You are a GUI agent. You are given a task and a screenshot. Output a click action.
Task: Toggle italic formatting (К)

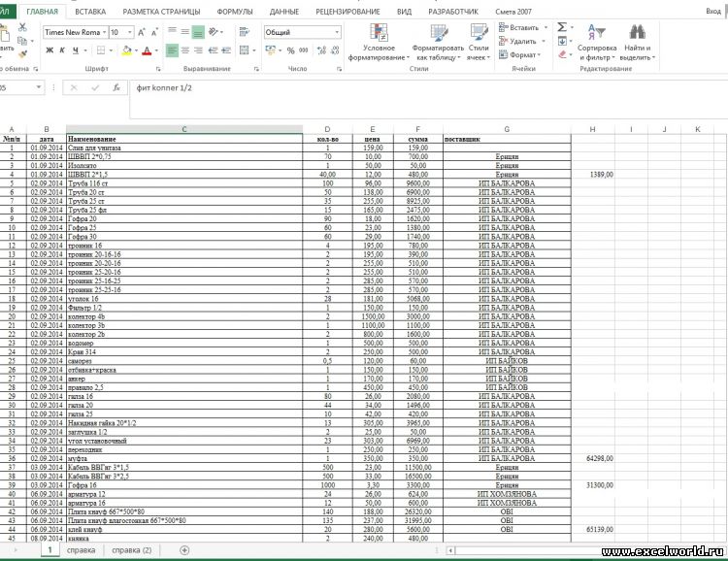coord(62,50)
